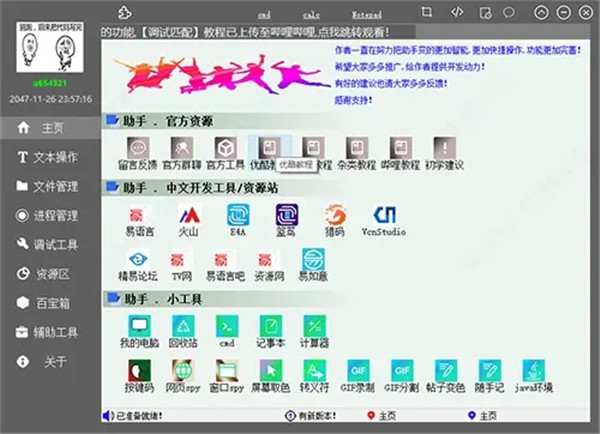The height and width of the screenshot is (434, 600).
Task: Open the 屏幕取色 color picker tool
Action: (x=271, y=376)
